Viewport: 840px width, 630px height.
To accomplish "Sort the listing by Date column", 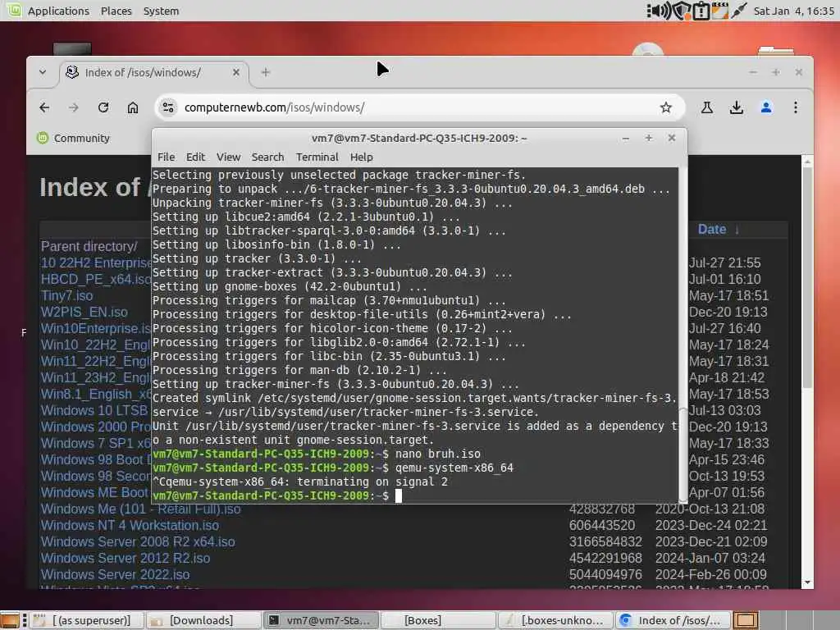I will click(712, 230).
